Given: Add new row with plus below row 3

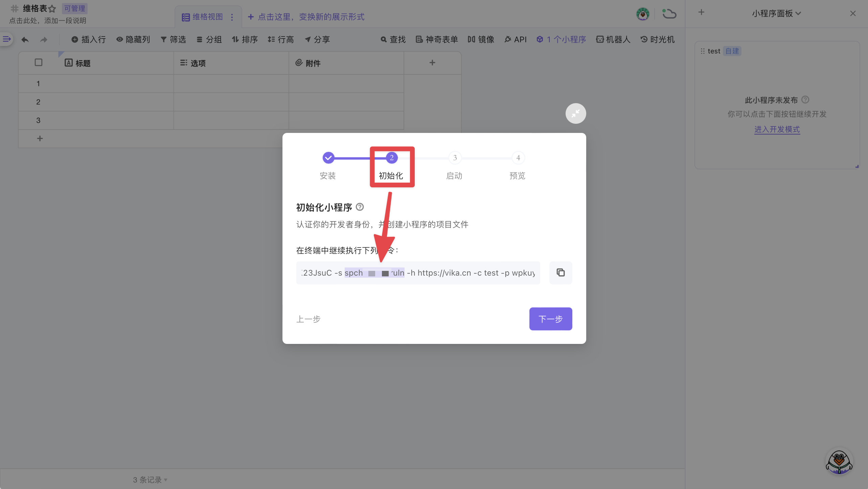Looking at the screenshot, I should pyautogui.click(x=40, y=138).
